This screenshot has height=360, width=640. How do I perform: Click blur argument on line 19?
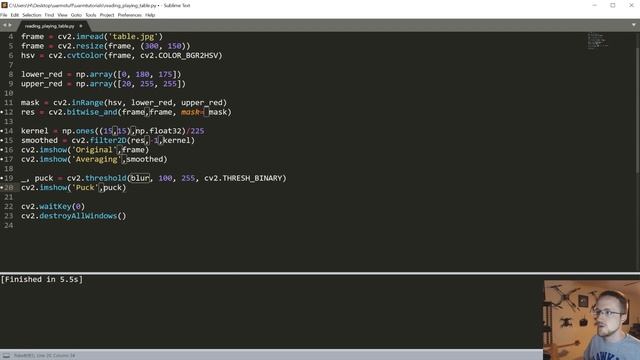tap(140, 178)
